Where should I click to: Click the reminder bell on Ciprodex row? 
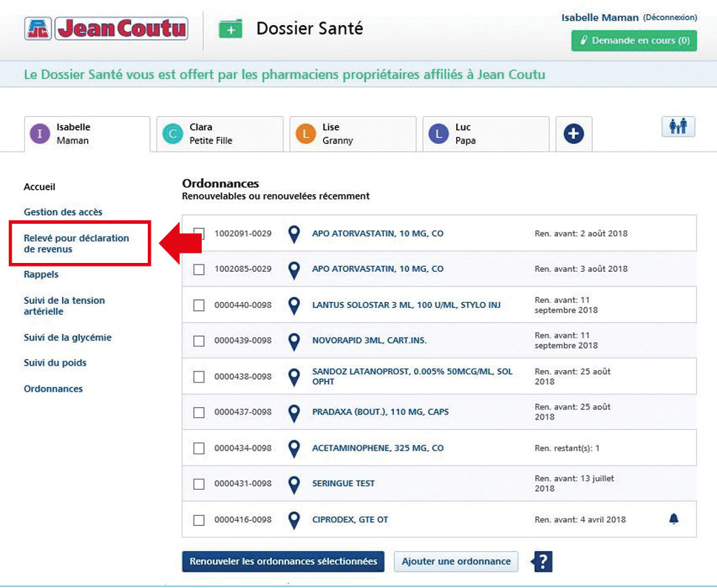coord(673,519)
